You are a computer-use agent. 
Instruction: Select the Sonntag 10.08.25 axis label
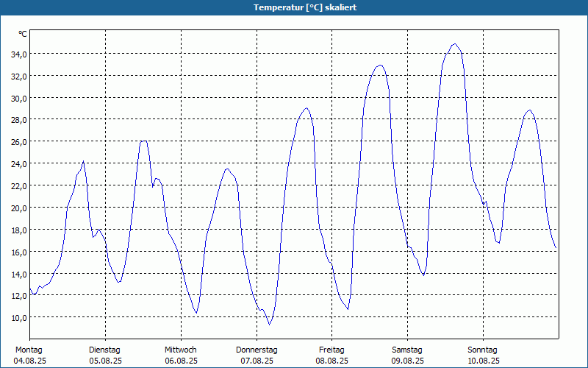coord(483,355)
